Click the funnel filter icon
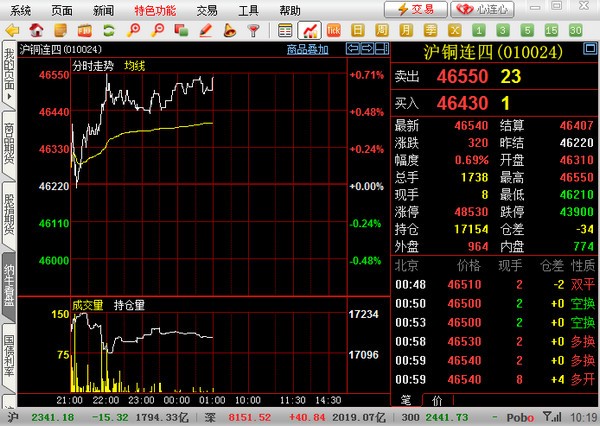Image resolution: width=600 pixels, height=426 pixels. [253, 30]
